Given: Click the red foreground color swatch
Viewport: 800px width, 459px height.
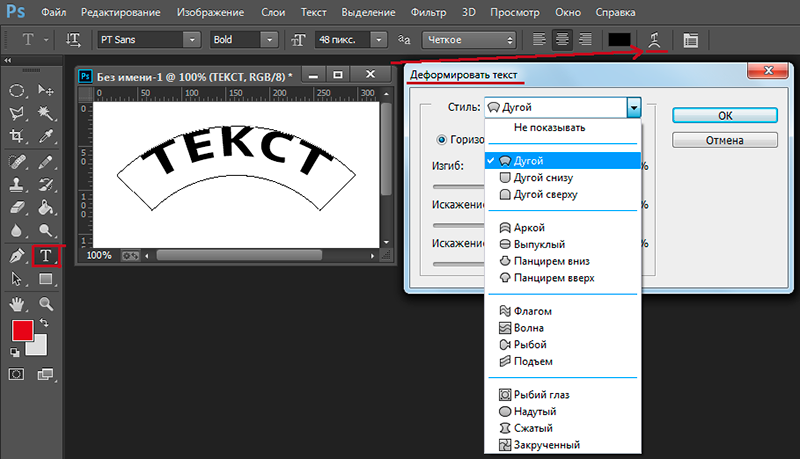Looking at the screenshot, I should click(x=21, y=330).
